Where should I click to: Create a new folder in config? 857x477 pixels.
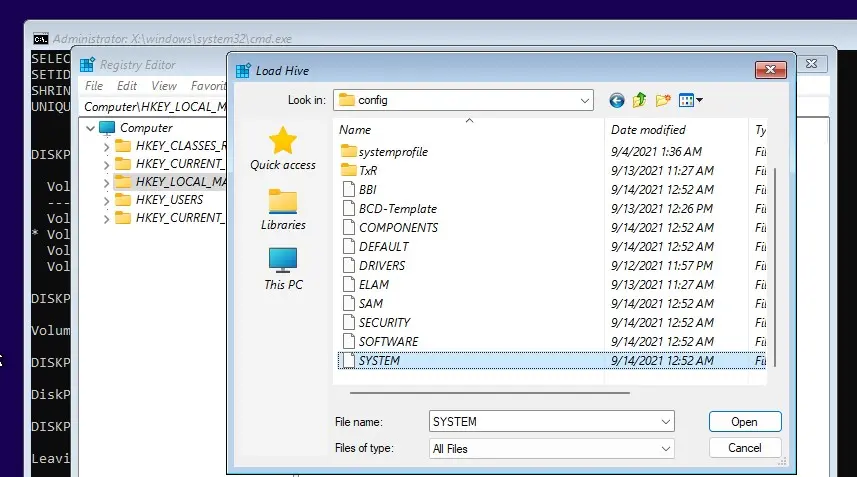coord(662,100)
